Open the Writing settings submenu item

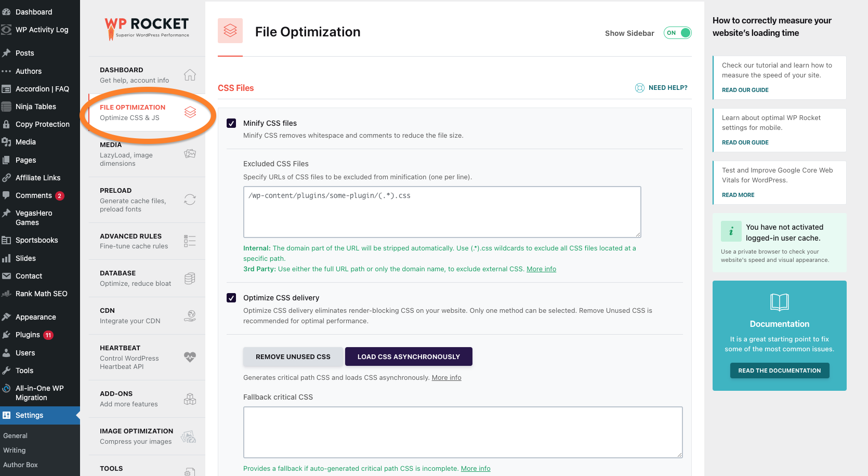(14, 451)
